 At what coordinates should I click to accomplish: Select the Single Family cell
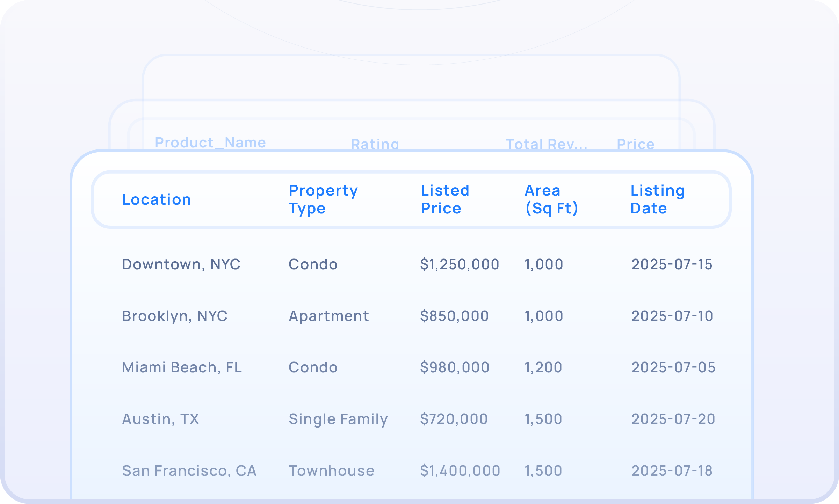point(338,419)
